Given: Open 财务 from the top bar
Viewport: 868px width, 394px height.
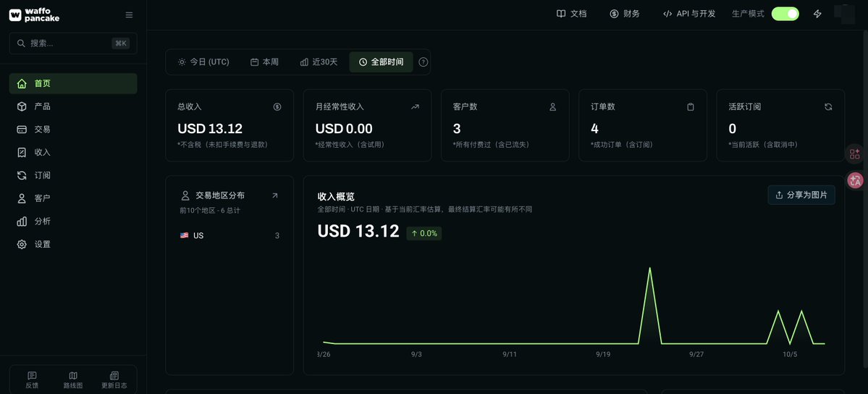Looking at the screenshot, I should point(625,14).
